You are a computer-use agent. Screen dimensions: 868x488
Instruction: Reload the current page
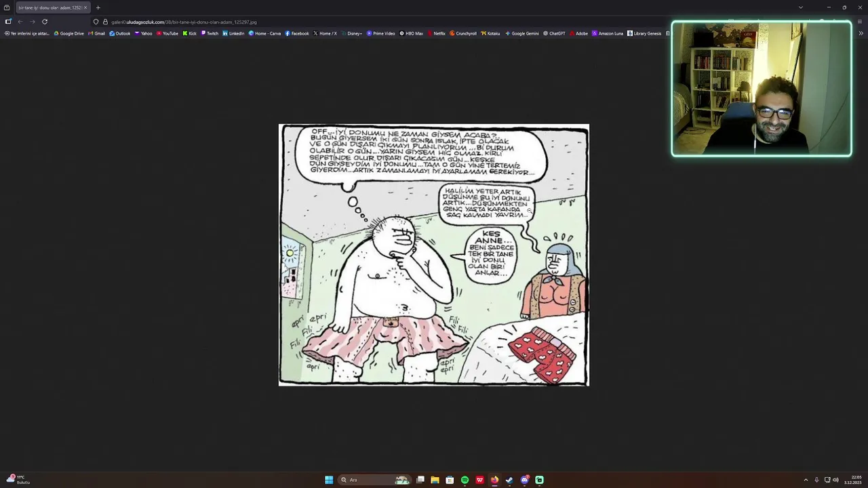[x=45, y=22]
